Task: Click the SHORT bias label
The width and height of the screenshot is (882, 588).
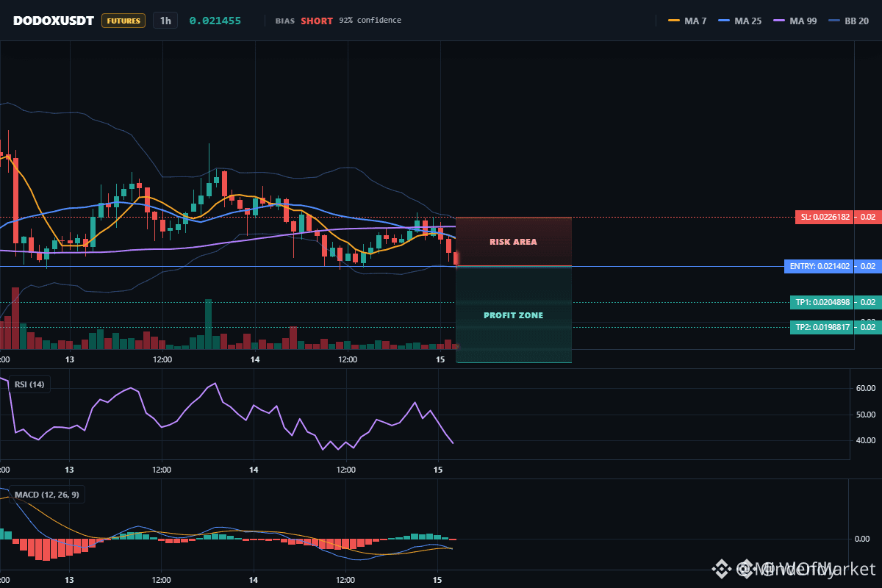Action: coord(317,21)
